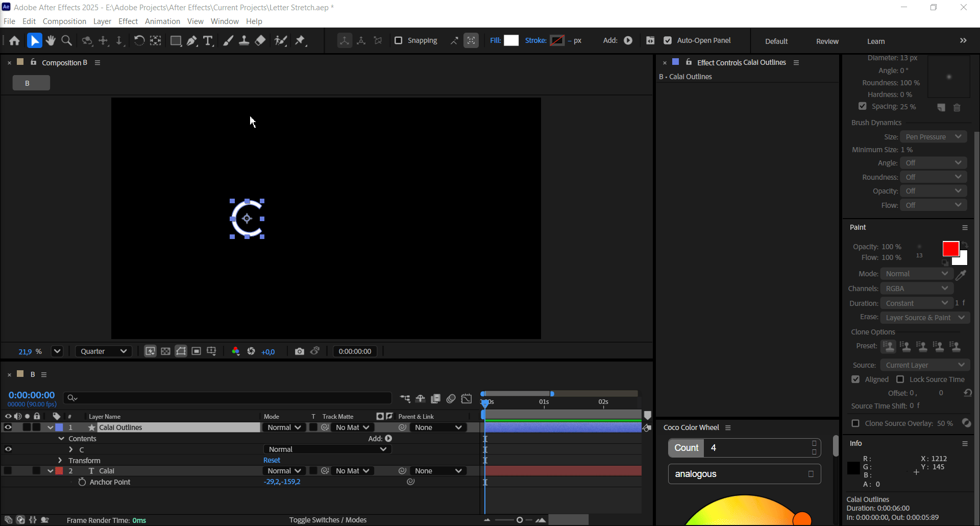Select the Zoom magnifier tool
The width and height of the screenshot is (980, 526).
pos(66,41)
